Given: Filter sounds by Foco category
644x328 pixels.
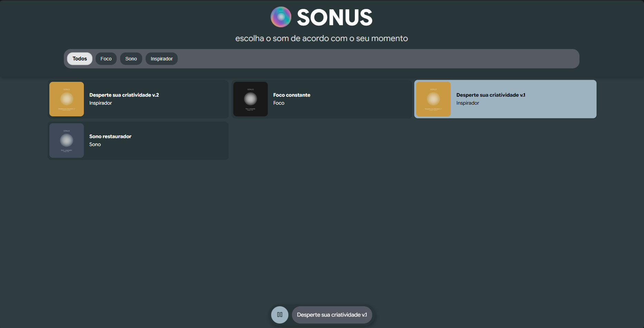Looking at the screenshot, I should 106,59.
